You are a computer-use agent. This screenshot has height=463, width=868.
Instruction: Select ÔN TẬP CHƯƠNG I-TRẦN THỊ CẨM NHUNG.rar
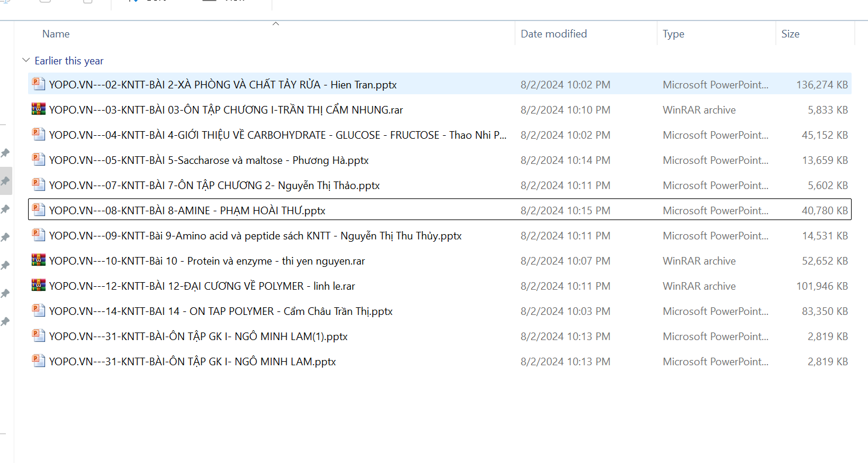(226, 110)
